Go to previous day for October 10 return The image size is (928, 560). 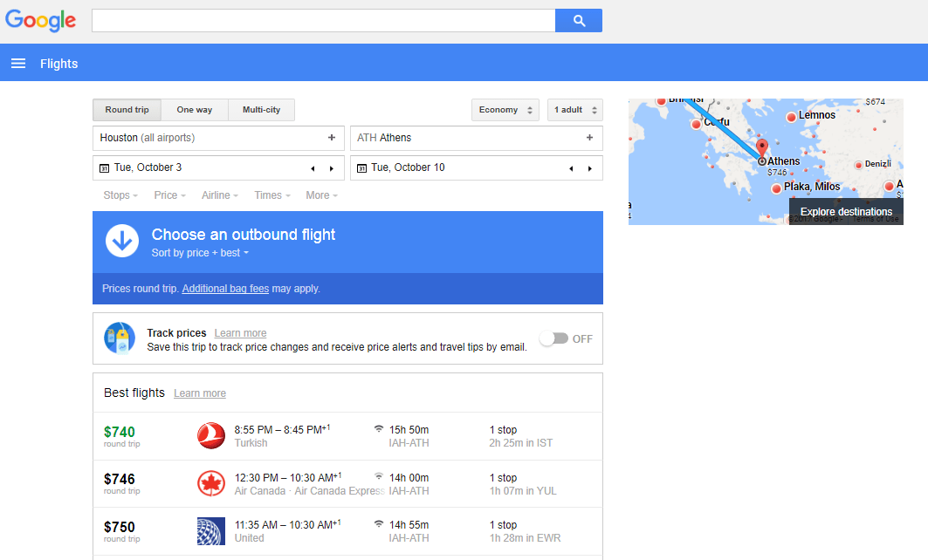point(571,168)
